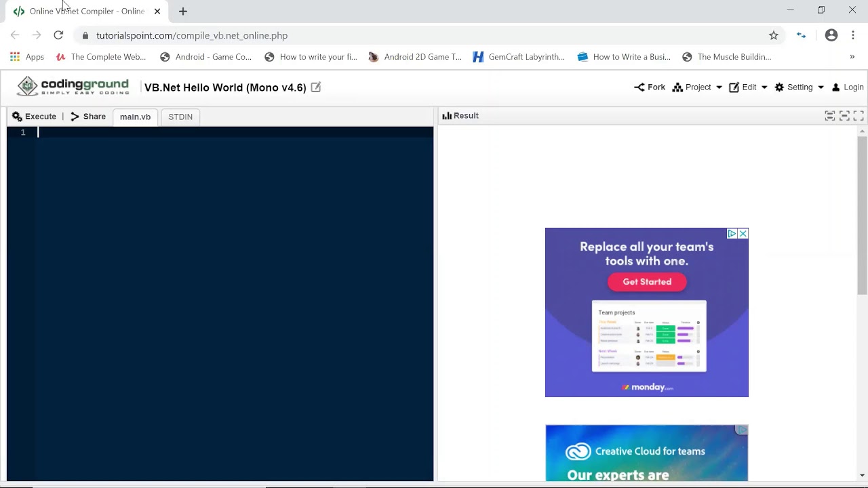This screenshot has height=488, width=868.
Task: Click the edit project title pencil icon
Action: coord(316,87)
